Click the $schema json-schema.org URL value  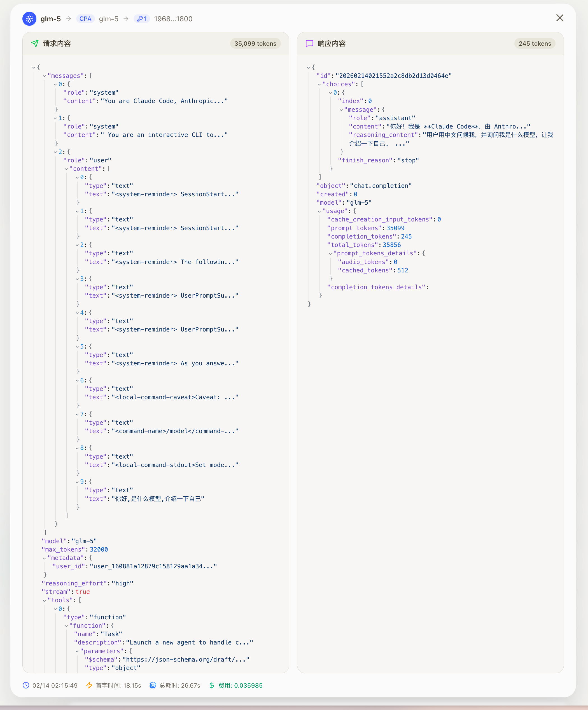pyautogui.click(x=186, y=659)
